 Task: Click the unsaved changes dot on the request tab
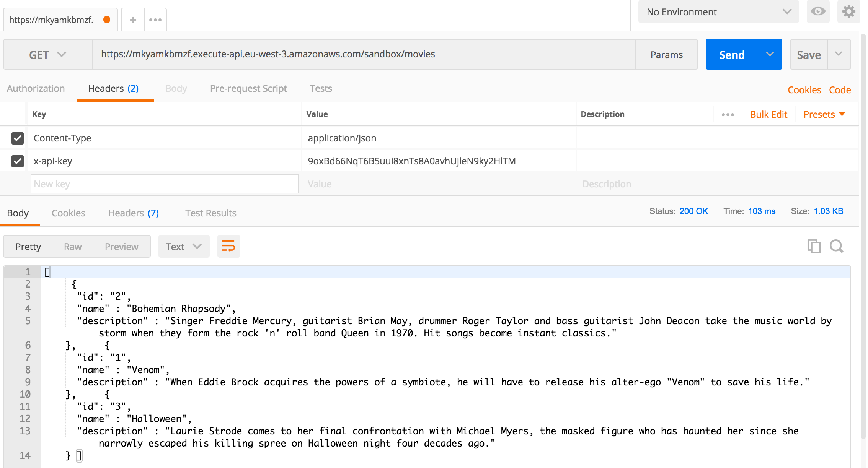(107, 19)
